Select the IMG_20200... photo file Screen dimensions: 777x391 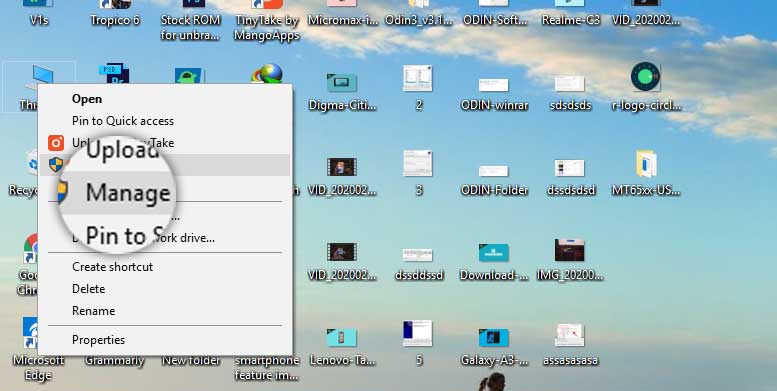coord(569,260)
